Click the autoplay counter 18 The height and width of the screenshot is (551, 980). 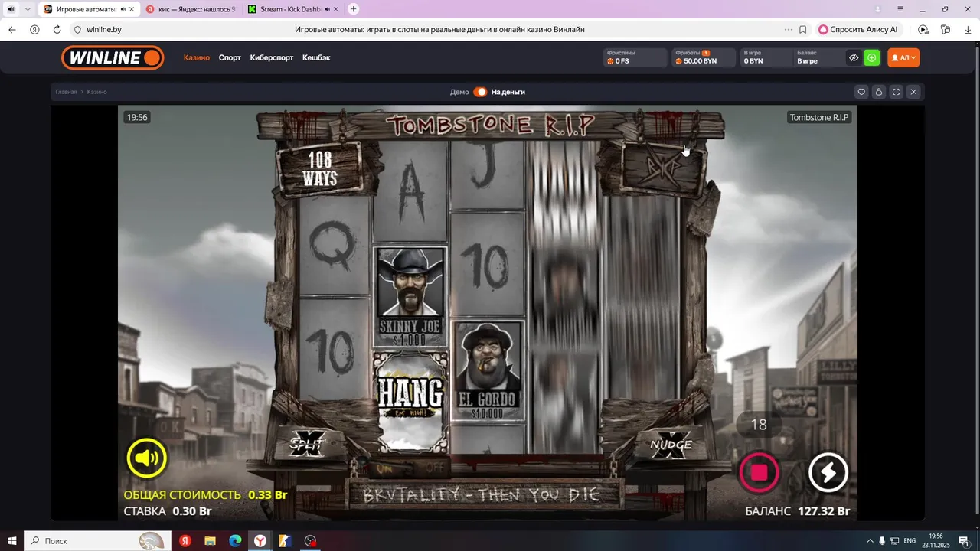click(x=759, y=425)
